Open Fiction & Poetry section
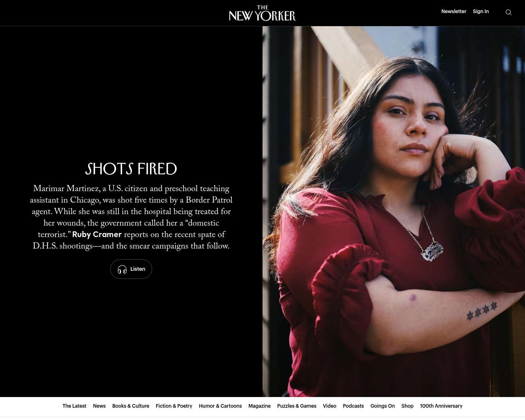The width and height of the screenshot is (525, 420). 174,406
